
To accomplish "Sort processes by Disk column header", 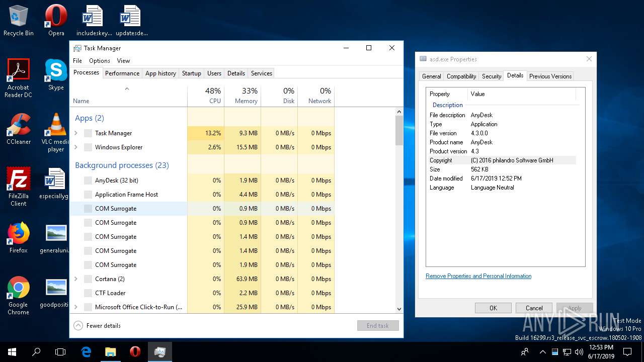I will pyautogui.click(x=279, y=96).
